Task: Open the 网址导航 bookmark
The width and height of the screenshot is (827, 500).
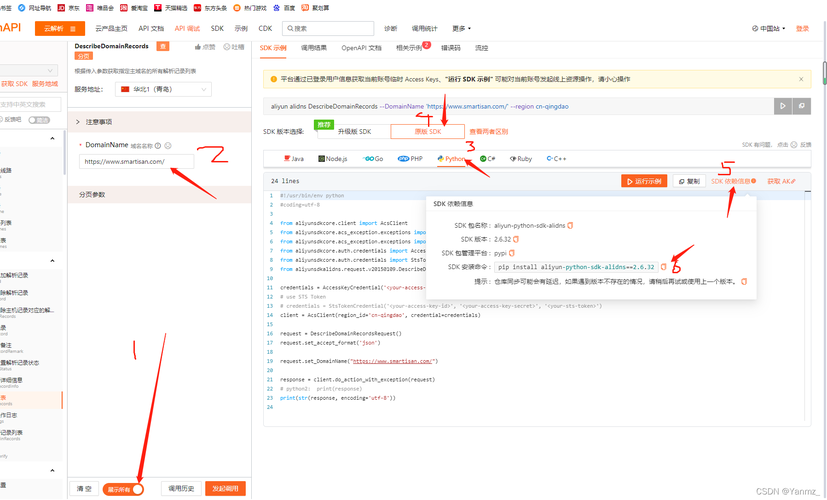Action: pos(34,8)
